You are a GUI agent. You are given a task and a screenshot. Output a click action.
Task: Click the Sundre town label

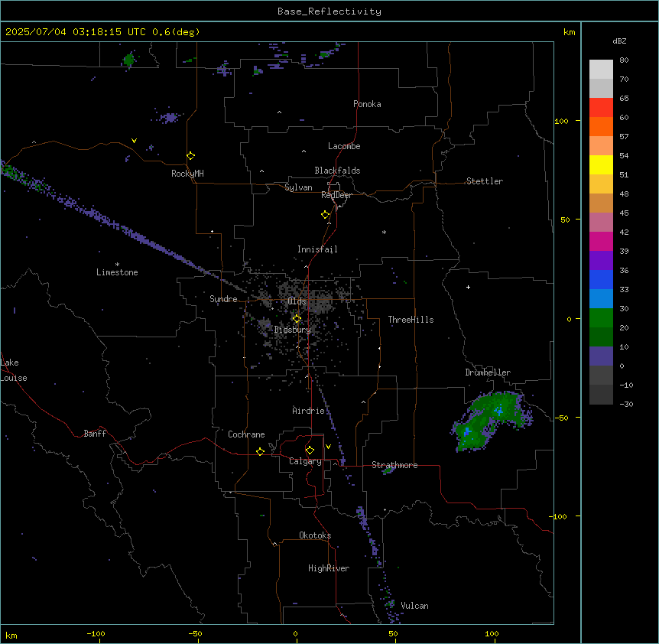pyautogui.click(x=223, y=299)
